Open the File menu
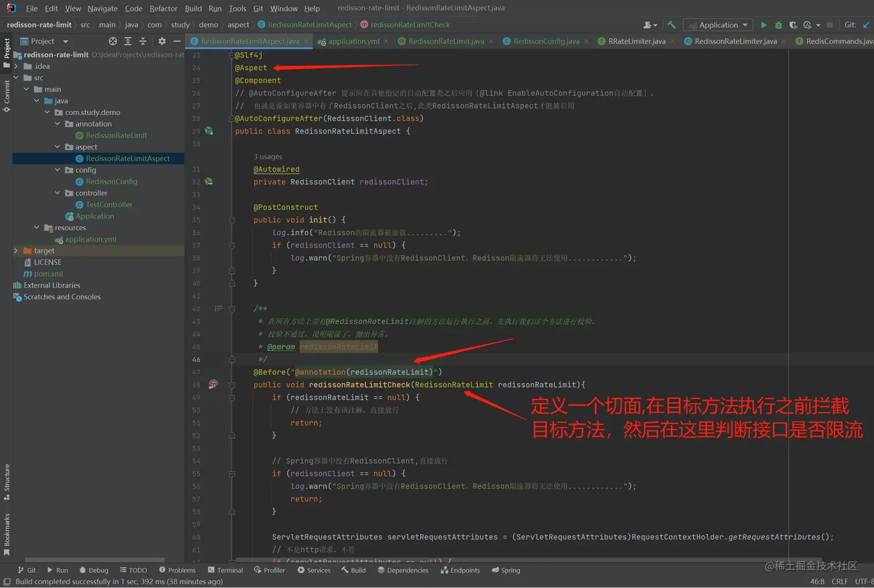 point(32,9)
